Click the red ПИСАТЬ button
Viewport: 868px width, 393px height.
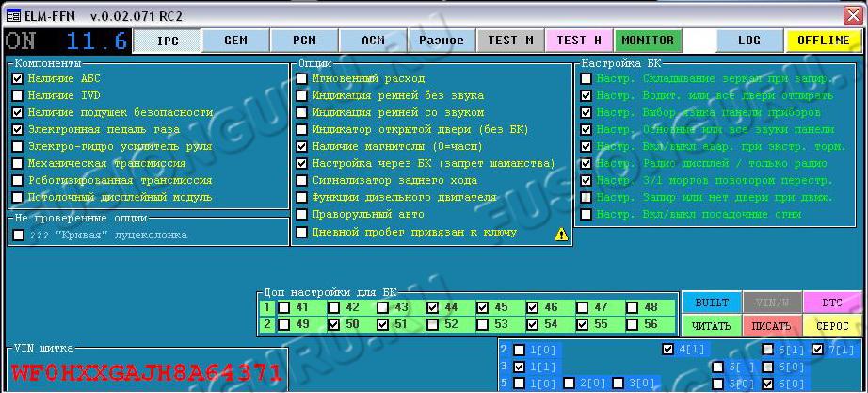click(771, 326)
